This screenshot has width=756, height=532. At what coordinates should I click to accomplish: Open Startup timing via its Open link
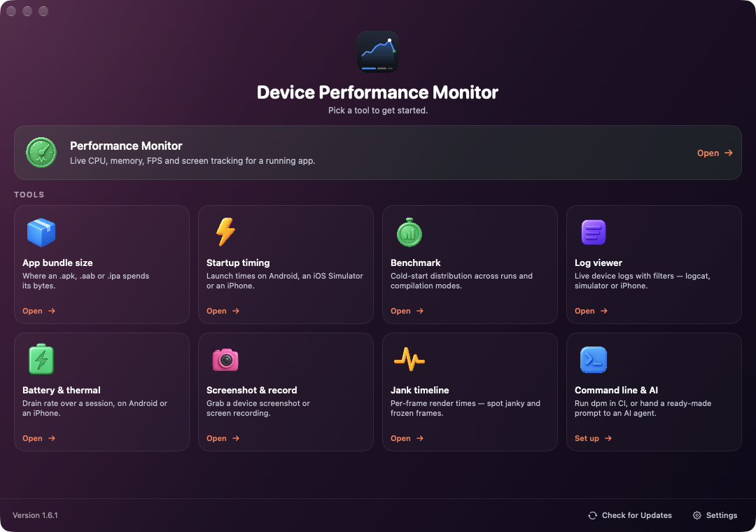coord(223,311)
